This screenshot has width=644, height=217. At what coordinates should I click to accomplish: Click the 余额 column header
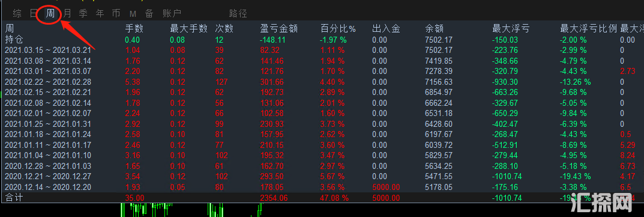(435, 29)
